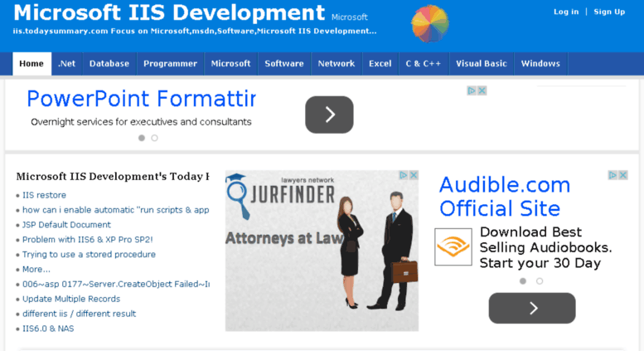
Task: Close the PowerPoint Formatting banner ad
Action: pos(482,90)
